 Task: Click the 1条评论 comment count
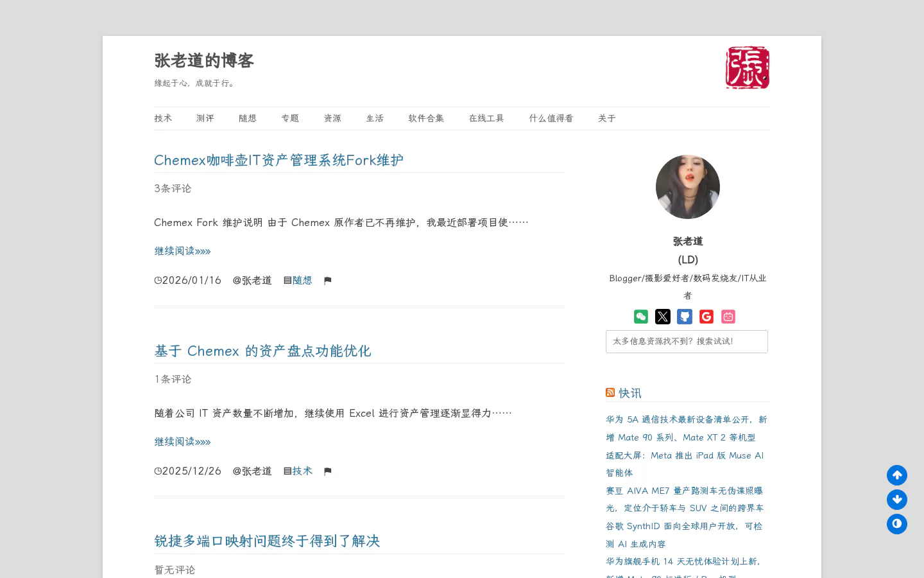point(173,379)
